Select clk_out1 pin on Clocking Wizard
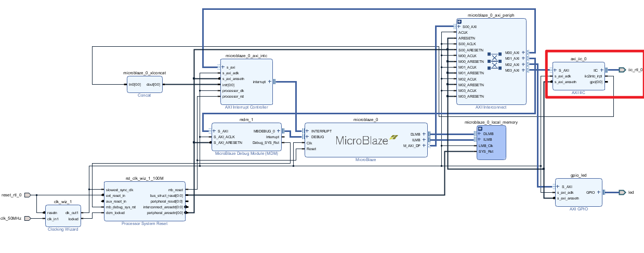Screen dimensions: 644x253 click(x=72, y=212)
